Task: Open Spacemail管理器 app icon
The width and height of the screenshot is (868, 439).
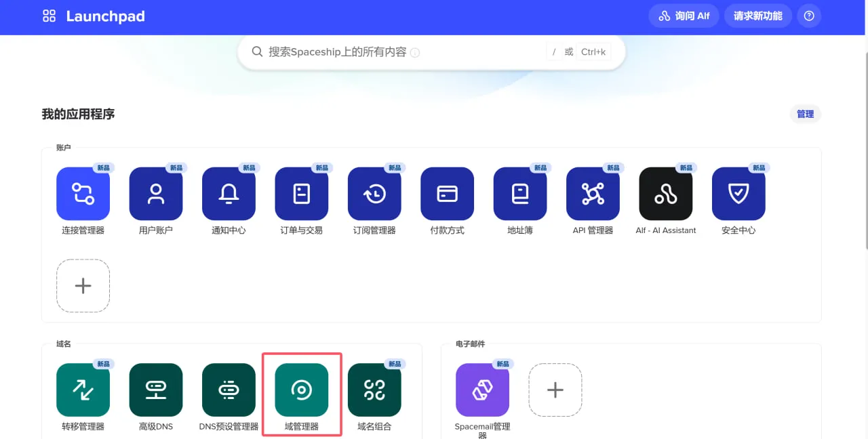Action: pos(483,390)
